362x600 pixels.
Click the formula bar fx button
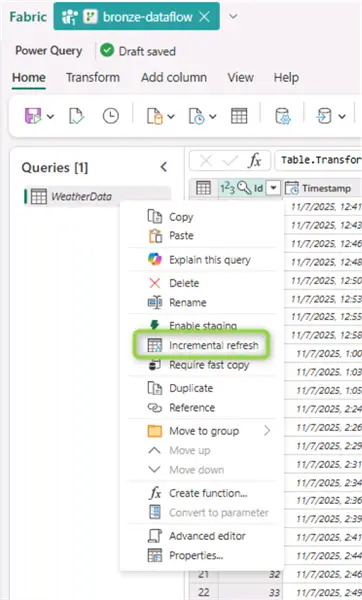(255, 160)
